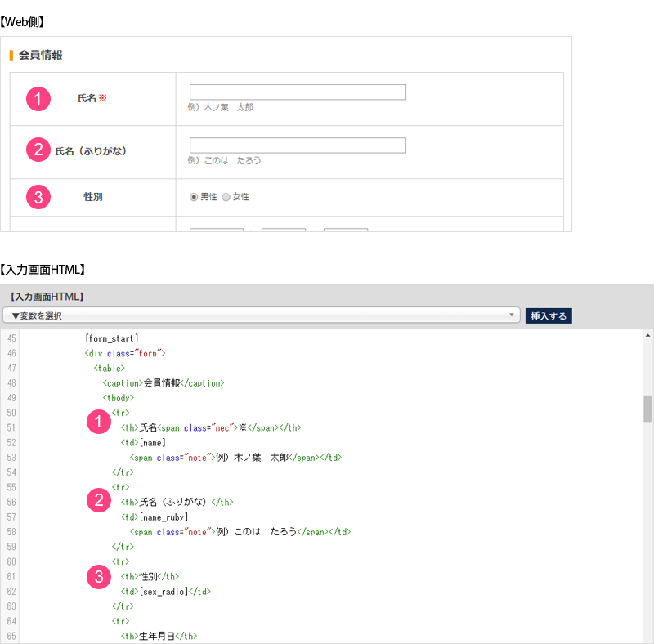654x644 pixels.
Task: Click the code editor scrollbar thumb
Action: point(647,409)
